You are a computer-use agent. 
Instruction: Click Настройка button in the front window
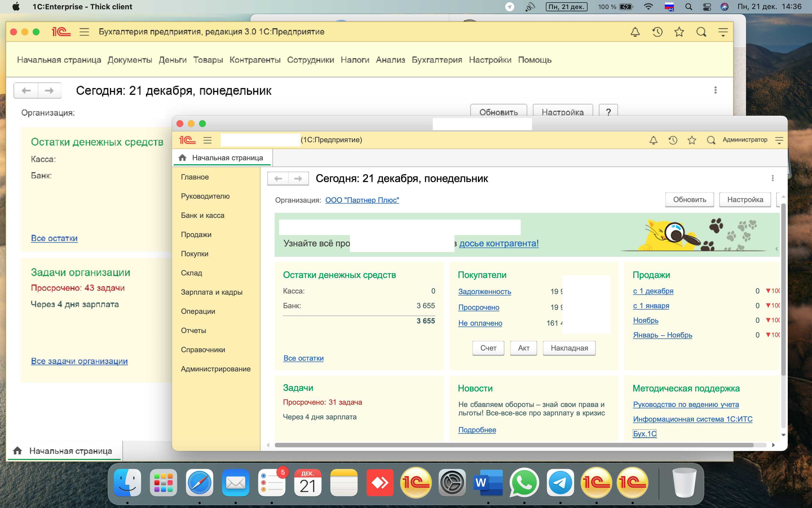click(x=745, y=200)
